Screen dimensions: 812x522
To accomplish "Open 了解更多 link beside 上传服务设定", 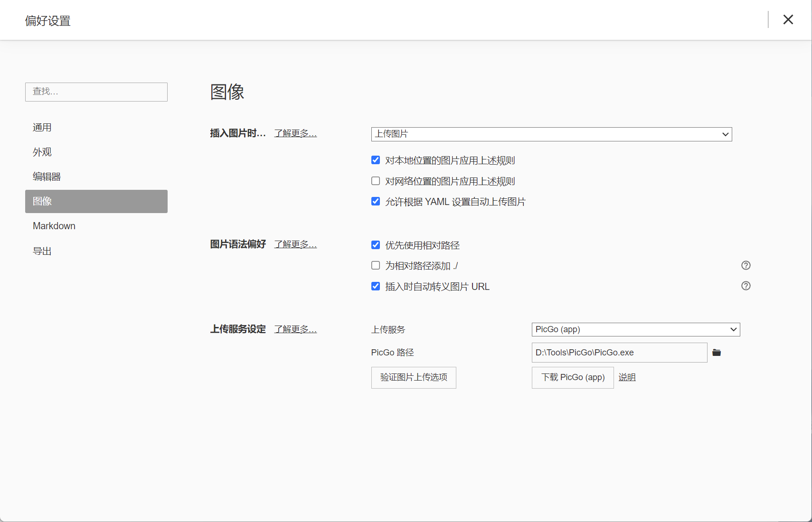I will (295, 329).
